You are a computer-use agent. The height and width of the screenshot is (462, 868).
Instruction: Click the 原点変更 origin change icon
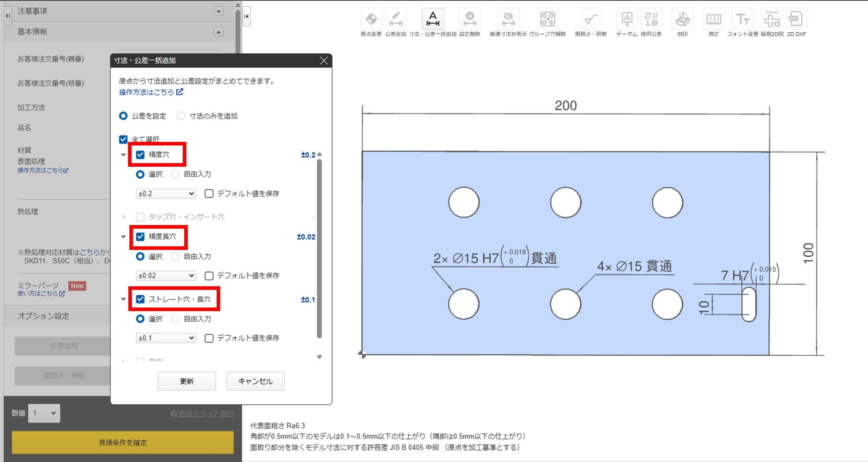371,19
